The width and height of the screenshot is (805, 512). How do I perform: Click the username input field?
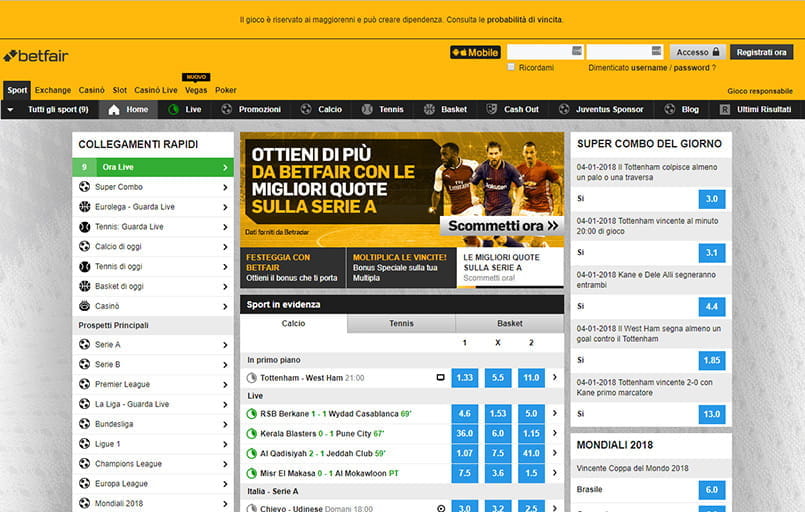pos(545,52)
